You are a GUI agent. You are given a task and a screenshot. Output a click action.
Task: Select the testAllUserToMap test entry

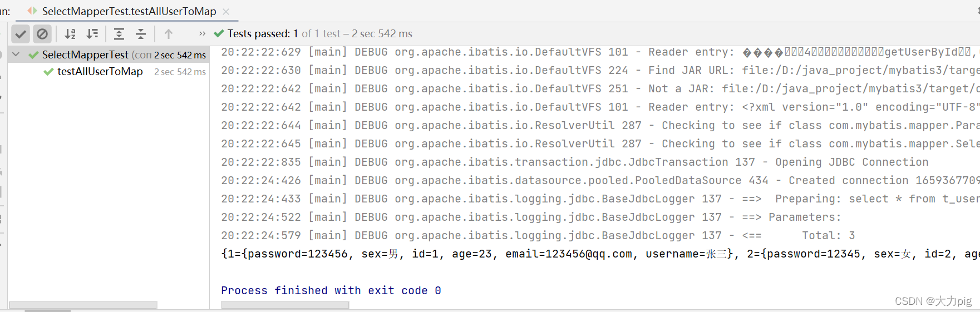click(100, 72)
